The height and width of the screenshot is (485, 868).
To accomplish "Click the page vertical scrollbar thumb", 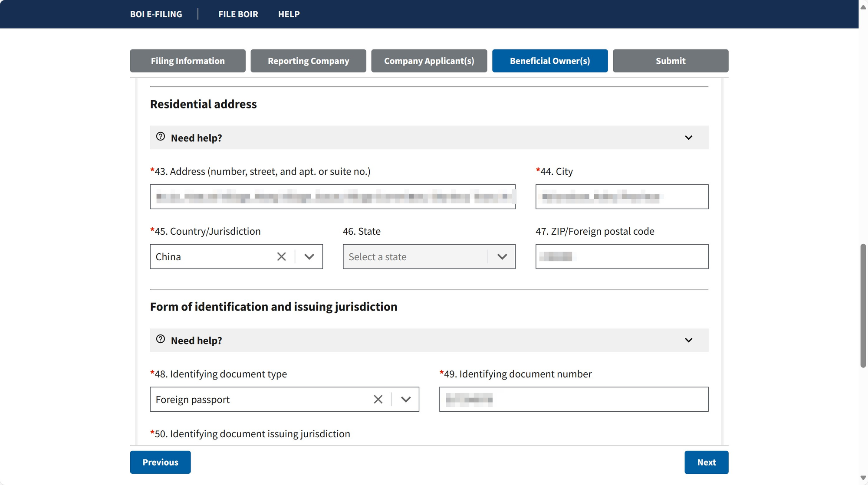I will click(x=863, y=306).
